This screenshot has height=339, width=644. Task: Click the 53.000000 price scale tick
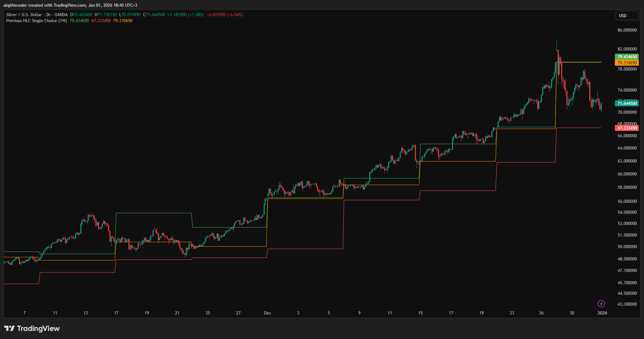pos(627,224)
